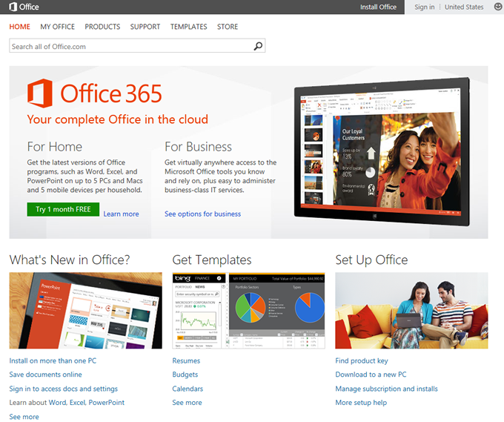Click the Sign in link

[424, 7]
